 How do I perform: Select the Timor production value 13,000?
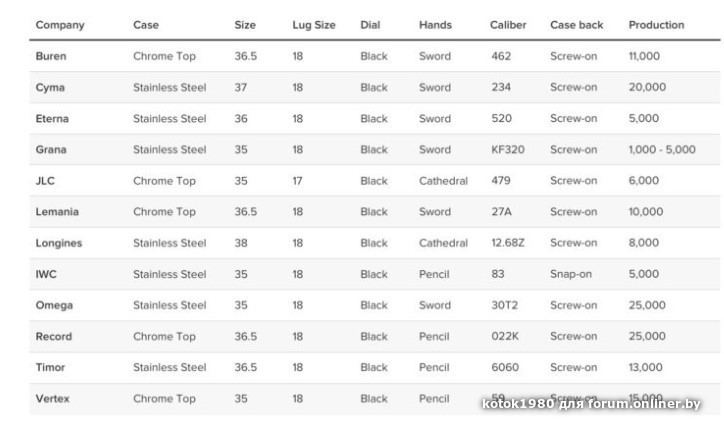[645, 367]
